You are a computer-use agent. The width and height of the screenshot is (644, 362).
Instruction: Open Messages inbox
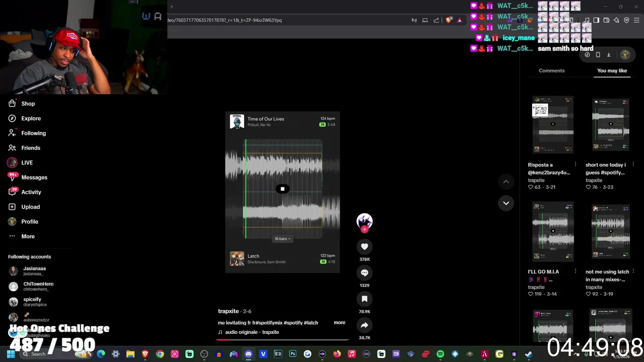(28, 177)
